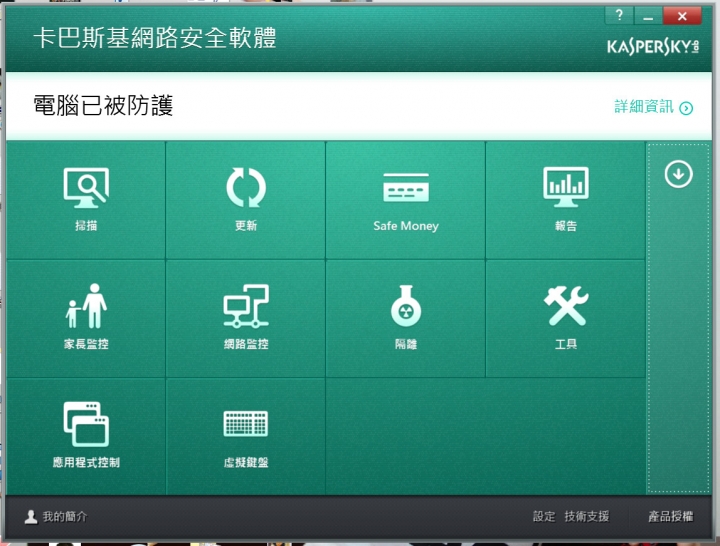View the 報告 reports tile

(x=565, y=200)
